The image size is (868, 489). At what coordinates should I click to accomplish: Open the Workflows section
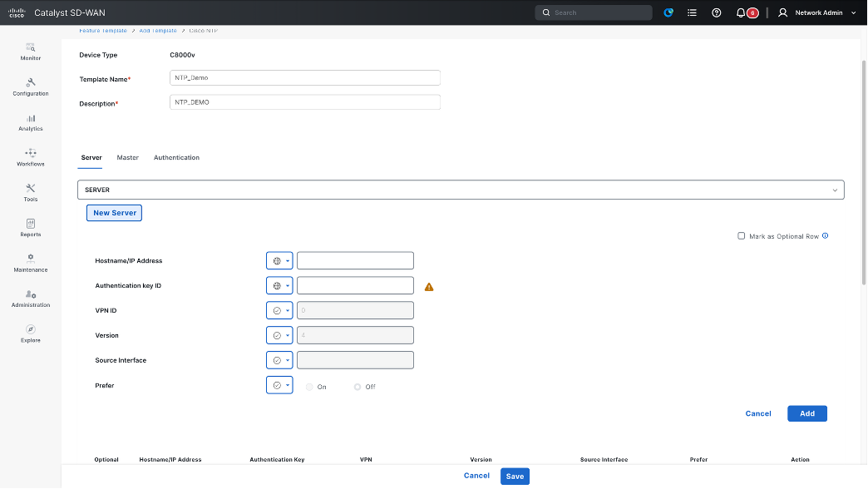coord(30,158)
